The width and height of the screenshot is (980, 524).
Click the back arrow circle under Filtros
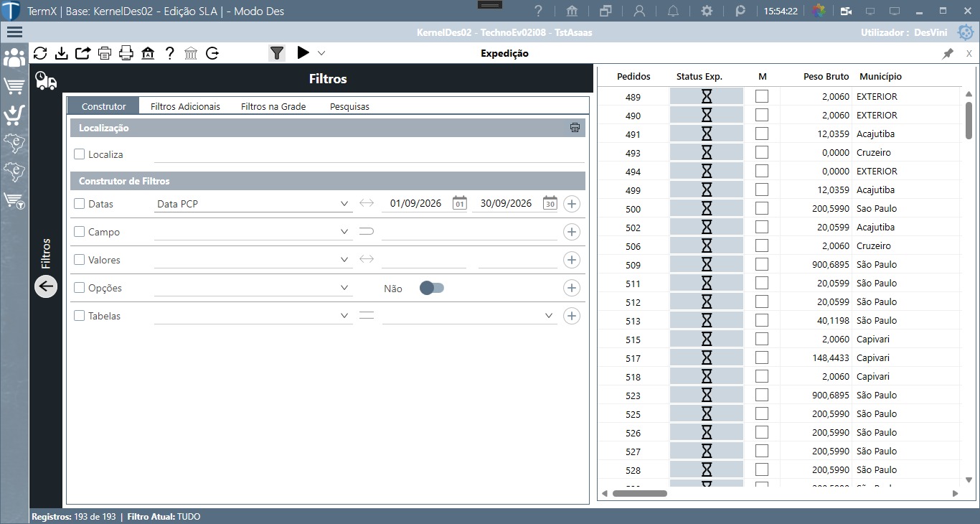click(x=46, y=286)
